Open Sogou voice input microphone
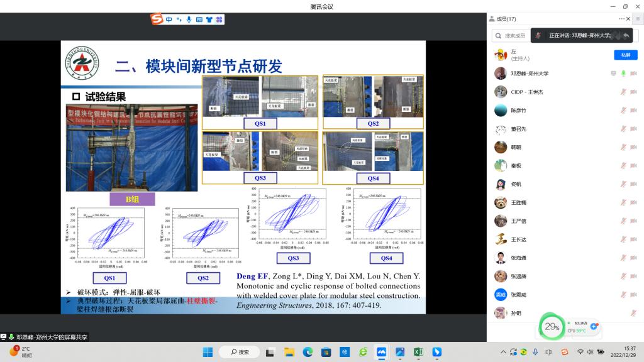Screen dimensions: 644x362 tap(189, 19)
